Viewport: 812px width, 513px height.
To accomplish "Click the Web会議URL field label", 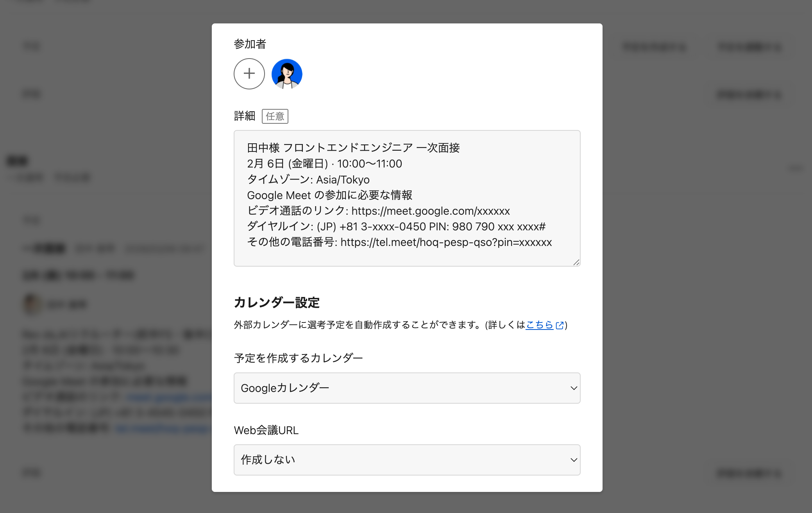I will pyautogui.click(x=266, y=430).
